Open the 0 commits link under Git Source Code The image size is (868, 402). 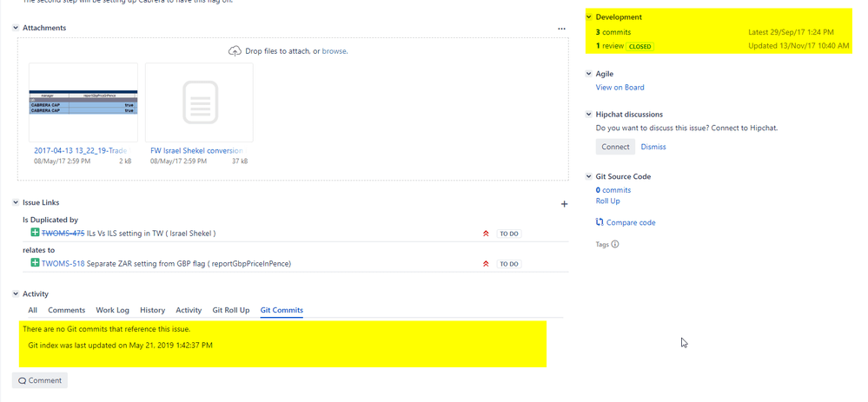613,190
